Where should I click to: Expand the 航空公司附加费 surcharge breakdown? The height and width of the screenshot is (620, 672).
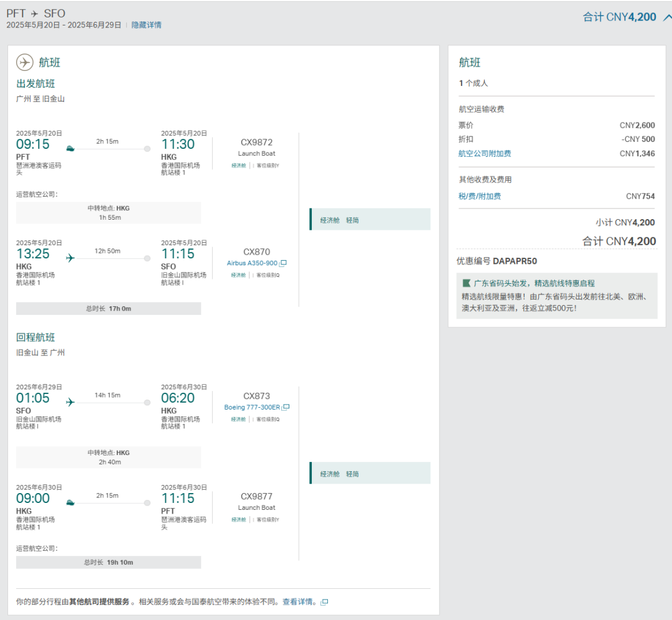pos(484,153)
